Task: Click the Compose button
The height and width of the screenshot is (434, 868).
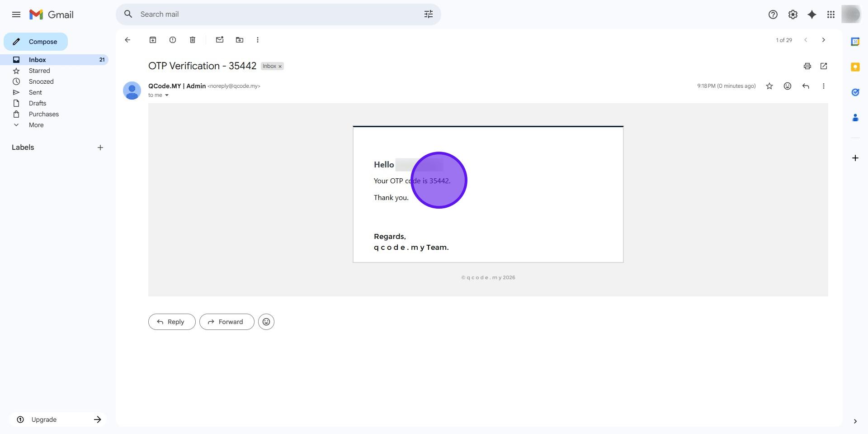Action: pyautogui.click(x=36, y=42)
